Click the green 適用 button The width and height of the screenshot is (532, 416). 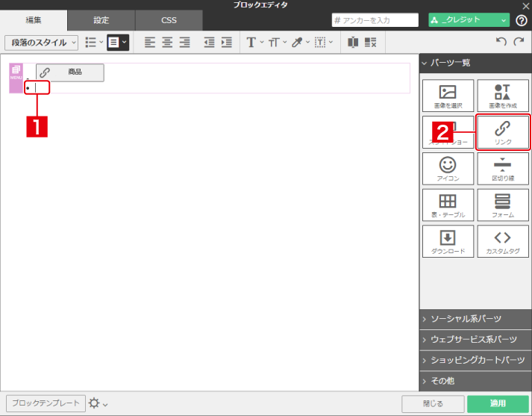tap(498, 404)
